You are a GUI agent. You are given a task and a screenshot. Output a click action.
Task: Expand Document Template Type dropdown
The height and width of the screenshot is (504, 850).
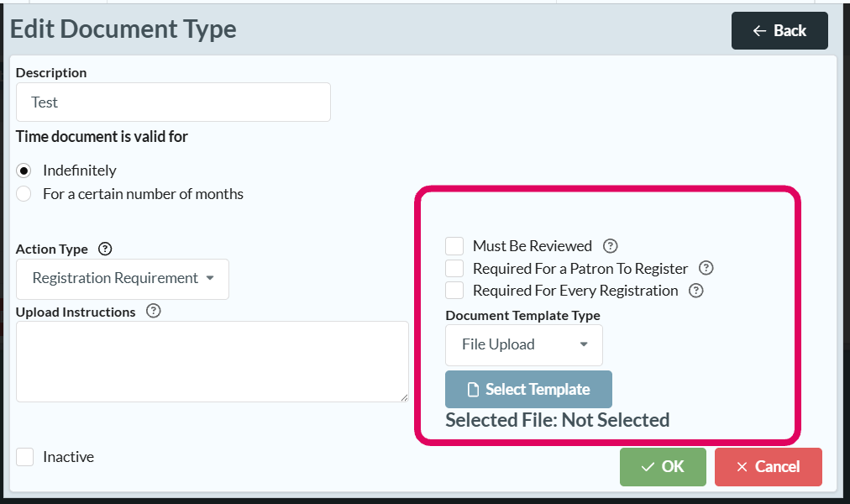[523, 344]
